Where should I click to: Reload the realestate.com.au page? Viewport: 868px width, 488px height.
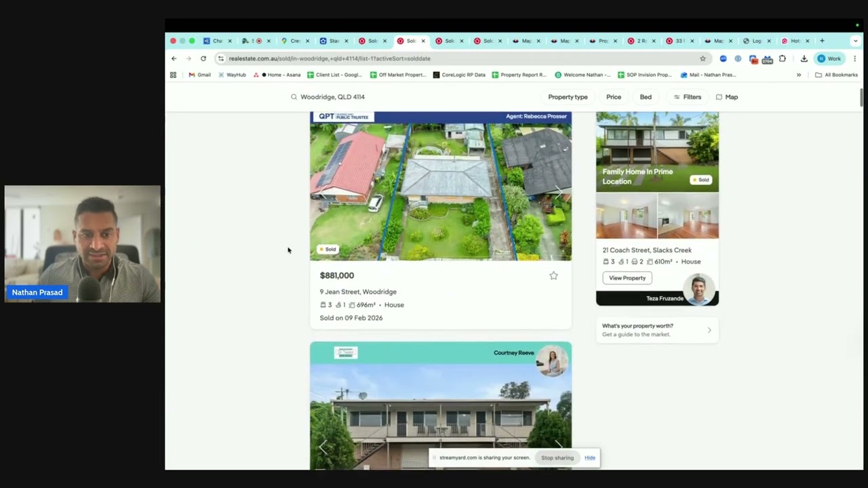click(x=203, y=58)
